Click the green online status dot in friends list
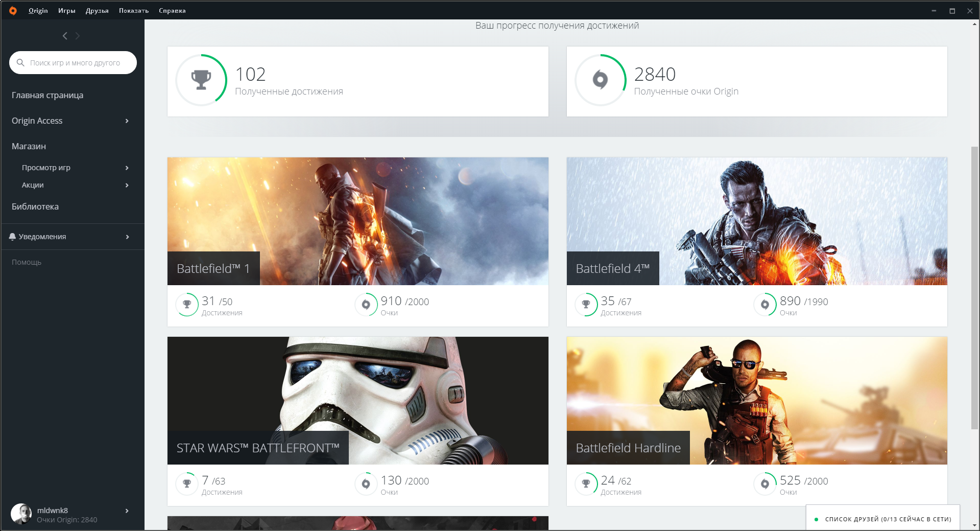Image resolution: width=980 pixels, height=531 pixels. click(816, 519)
